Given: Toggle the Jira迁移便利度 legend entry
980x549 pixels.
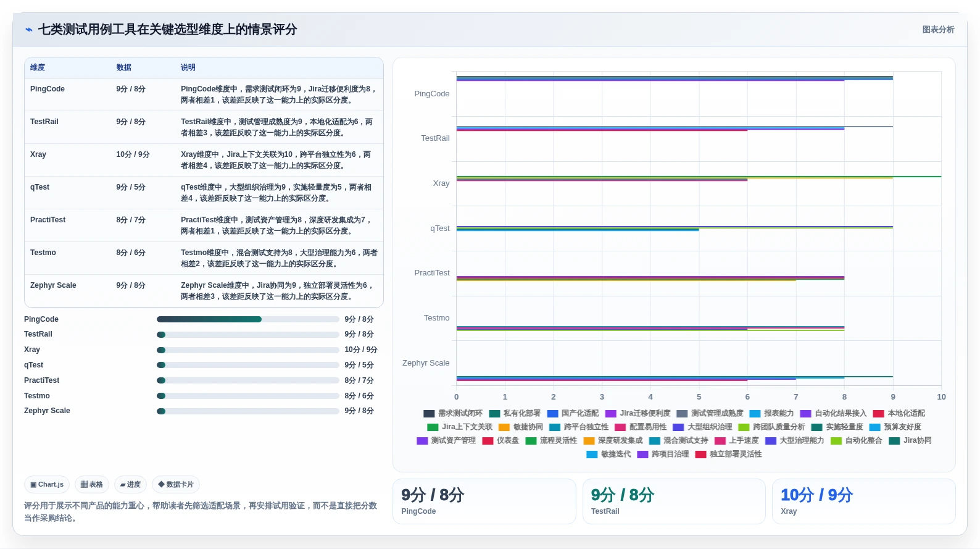Looking at the screenshot, I should [637, 414].
